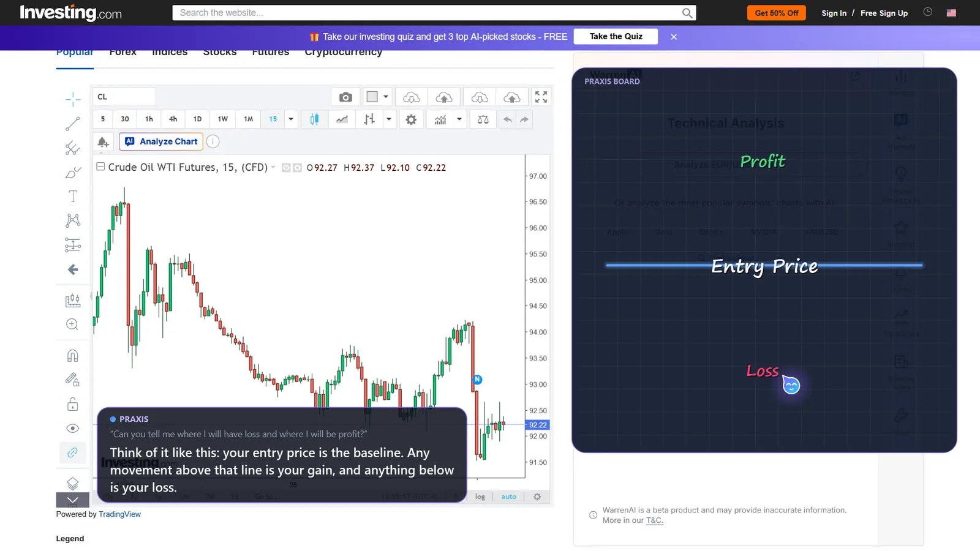The width and height of the screenshot is (980, 551).
Task: Select the trend line drawing tool
Action: point(73,124)
